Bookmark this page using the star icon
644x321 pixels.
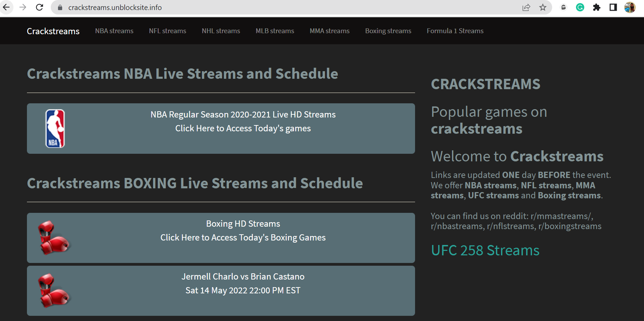543,7
